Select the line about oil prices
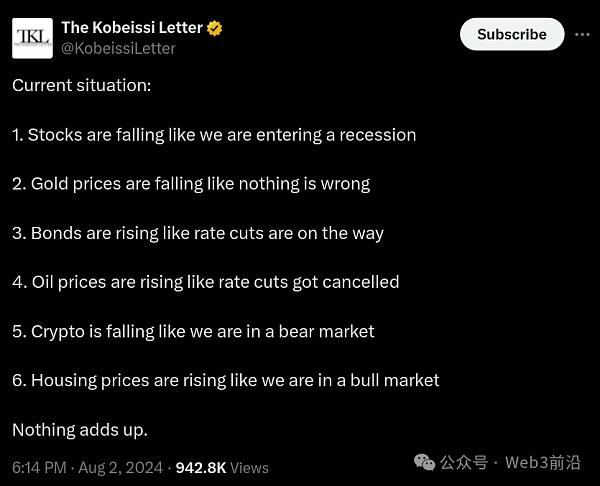The image size is (600, 486). pyautogui.click(x=205, y=282)
